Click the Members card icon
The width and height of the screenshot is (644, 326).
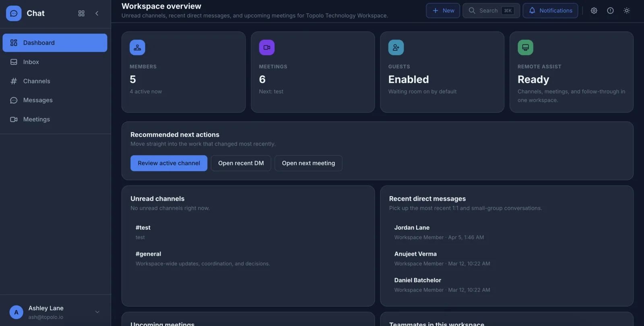(137, 48)
